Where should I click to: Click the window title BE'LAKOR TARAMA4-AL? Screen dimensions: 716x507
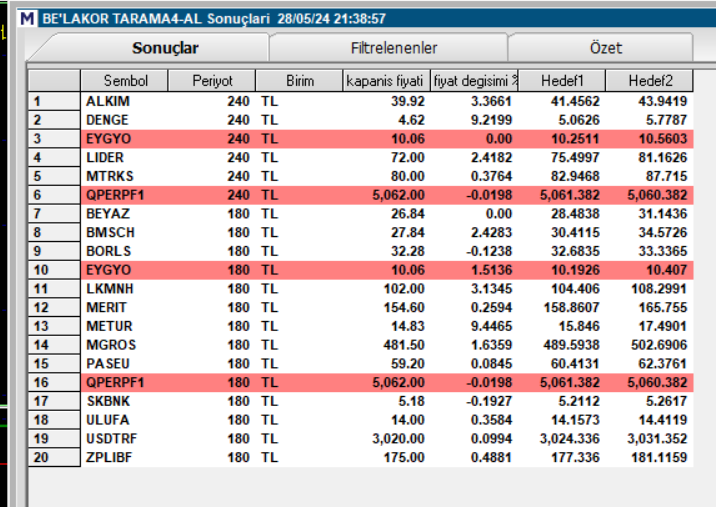121,19
